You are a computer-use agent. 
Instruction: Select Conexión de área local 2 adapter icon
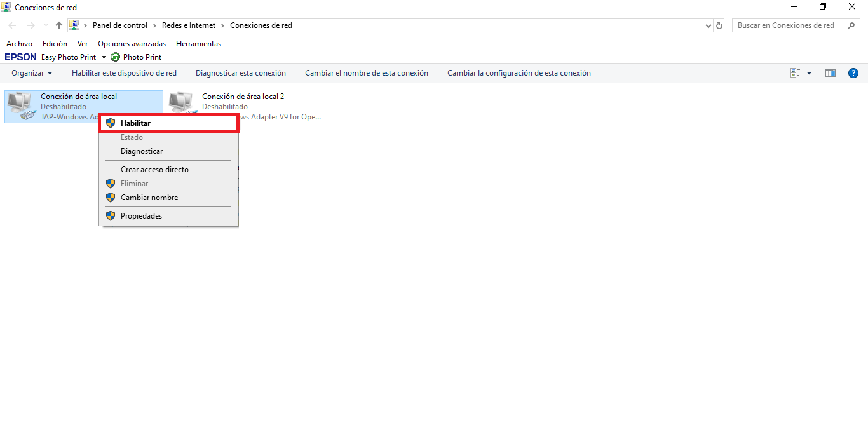(x=181, y=105)
